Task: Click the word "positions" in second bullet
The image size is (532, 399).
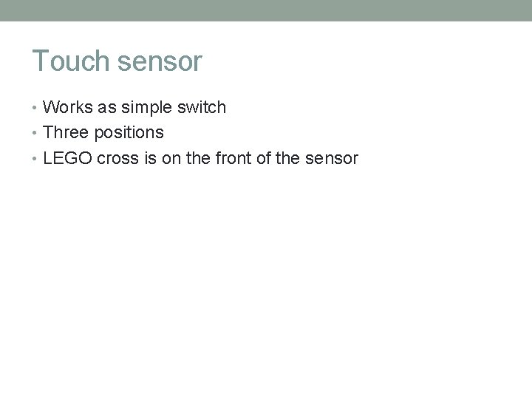Action: tap(127, 134)
